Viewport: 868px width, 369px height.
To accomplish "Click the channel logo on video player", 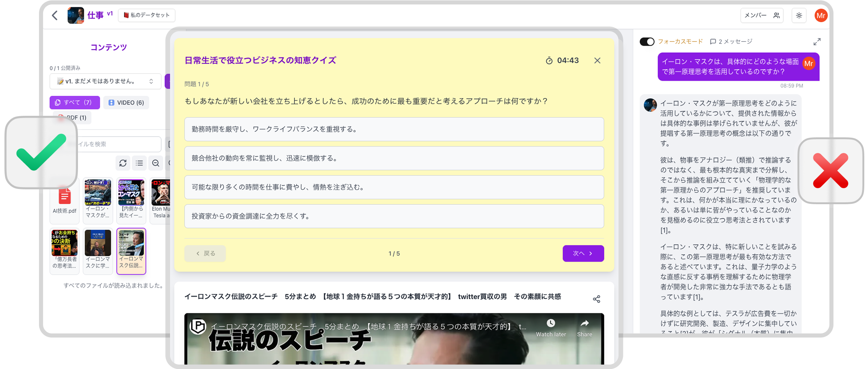I will (x=198, y=326).
